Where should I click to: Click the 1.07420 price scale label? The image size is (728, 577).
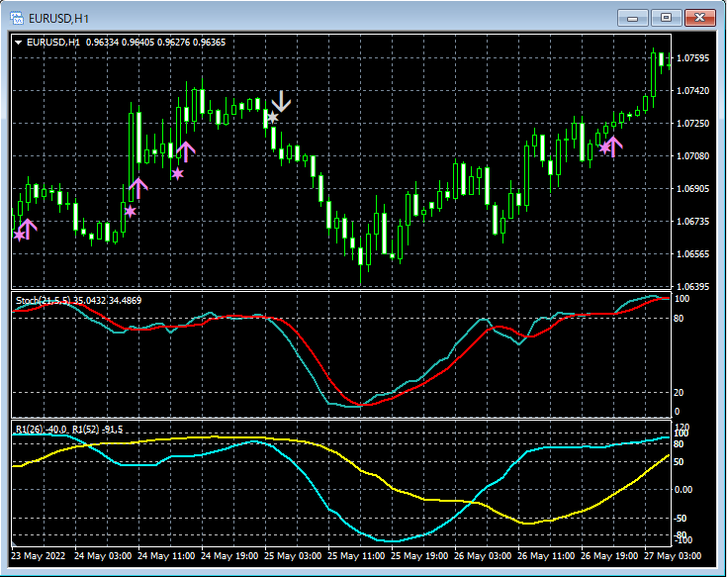pos(693,91)
